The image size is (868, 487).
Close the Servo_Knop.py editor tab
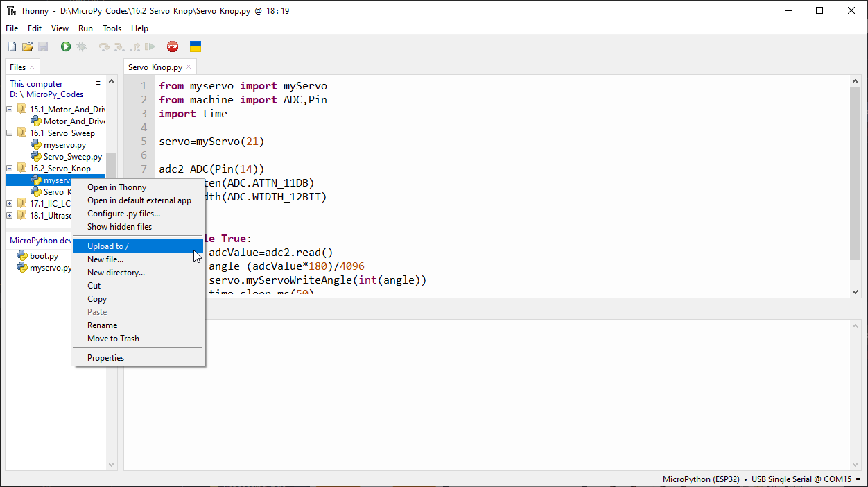(x=189, y=67)
